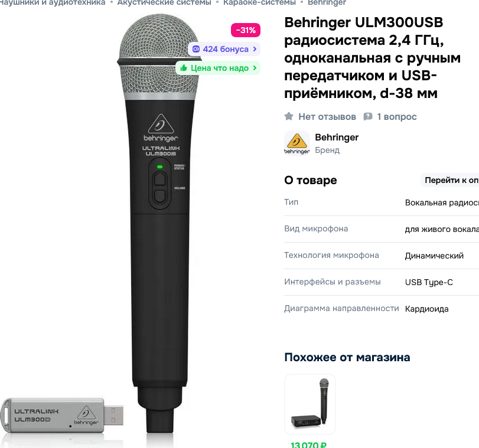Click the thumbs-up icon on price badge

tap(184, 68)
